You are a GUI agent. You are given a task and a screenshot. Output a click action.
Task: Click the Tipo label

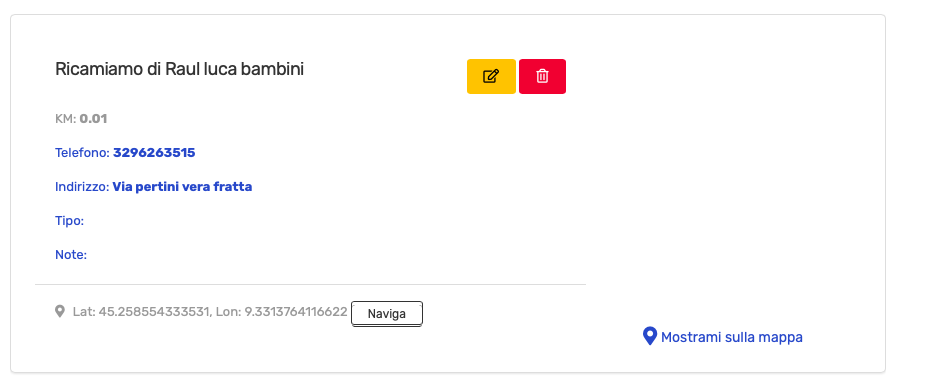tap(69, 221)
